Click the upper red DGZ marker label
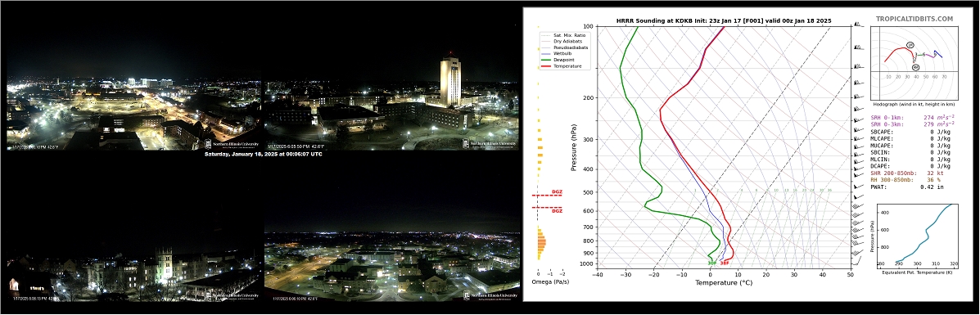The image size is (980, 315). pyautogui.click(x=557, y=192)
